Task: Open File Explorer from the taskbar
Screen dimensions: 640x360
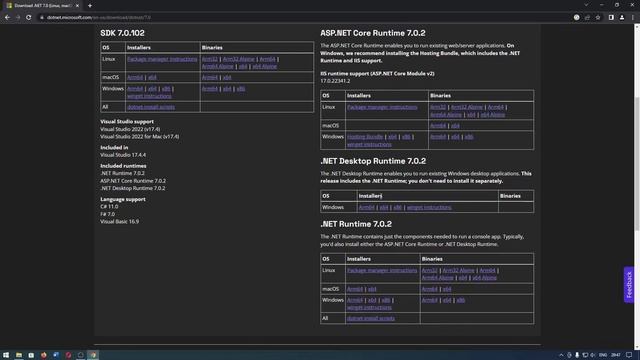Action: (19, 355)
